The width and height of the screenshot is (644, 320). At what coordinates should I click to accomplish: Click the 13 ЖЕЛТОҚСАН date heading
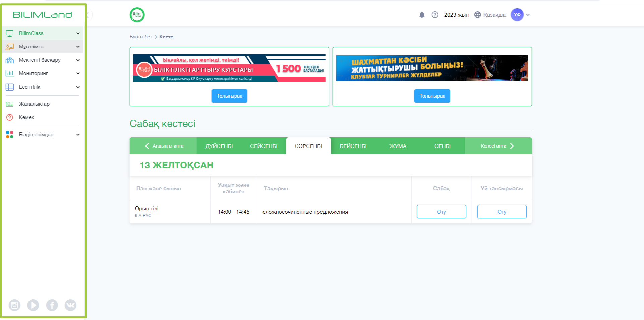point(176,165)
